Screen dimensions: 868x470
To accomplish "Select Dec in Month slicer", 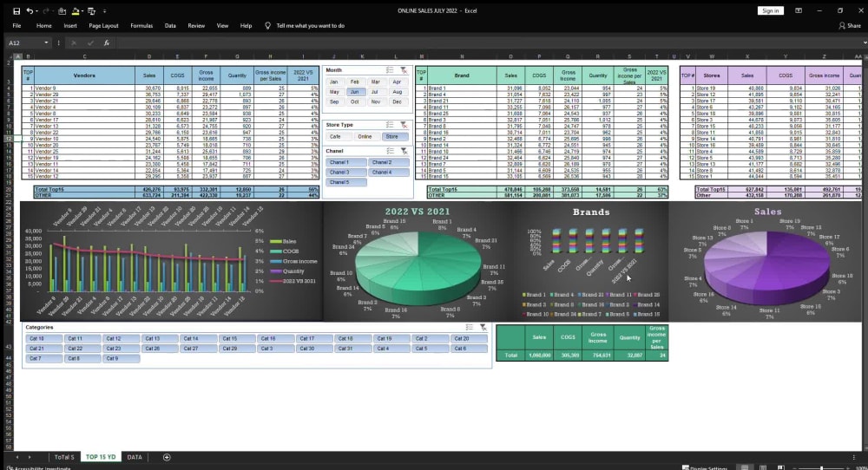I will 397,101.
